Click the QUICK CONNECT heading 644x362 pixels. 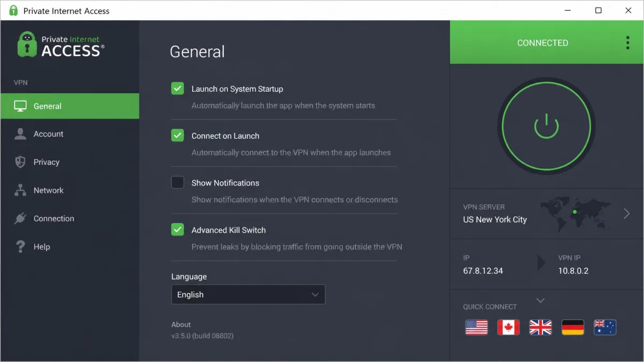click(490, 307)
